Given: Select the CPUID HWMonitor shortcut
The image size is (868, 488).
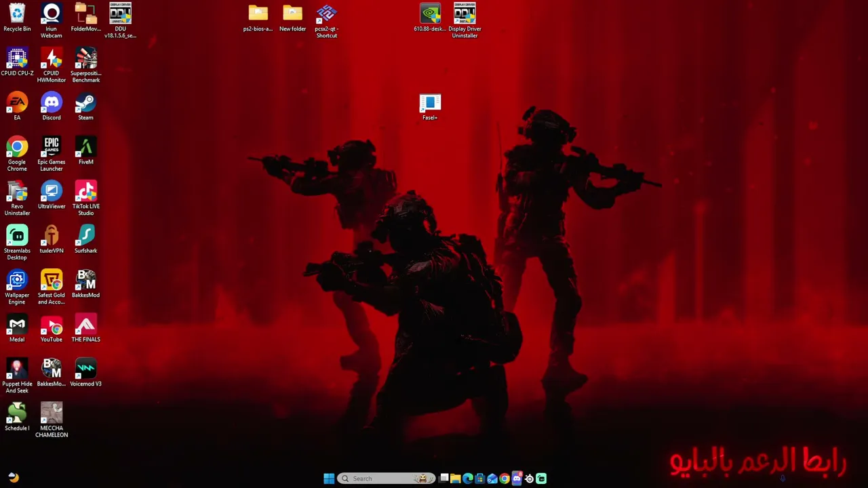Looking at the screenshot, I should coord(52,66).
